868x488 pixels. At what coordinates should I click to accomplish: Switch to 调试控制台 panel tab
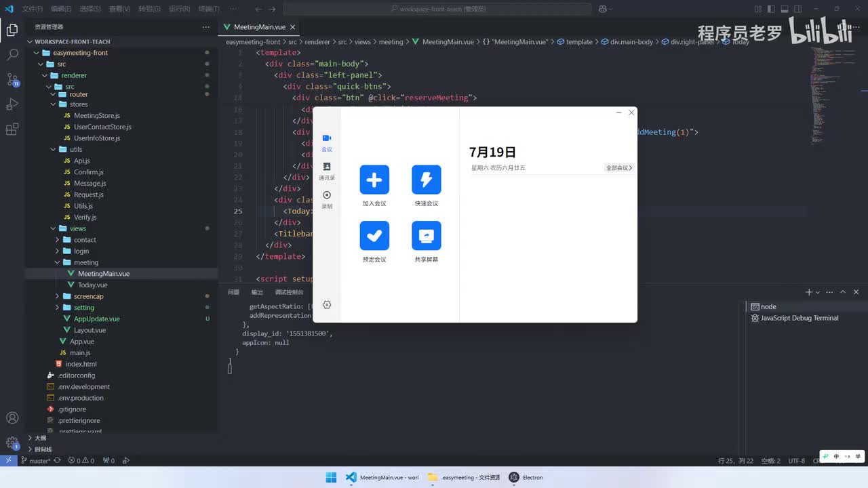[290, 292]
